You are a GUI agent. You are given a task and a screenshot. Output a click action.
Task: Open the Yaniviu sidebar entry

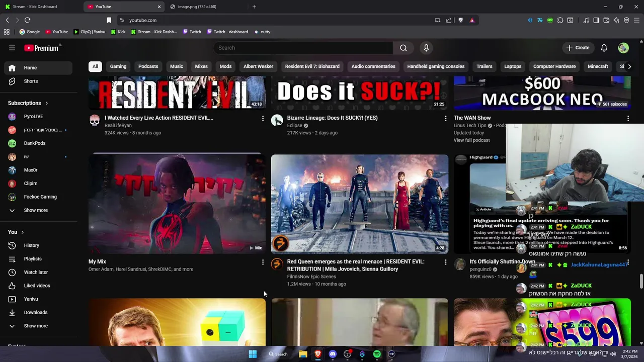[38, 299]
